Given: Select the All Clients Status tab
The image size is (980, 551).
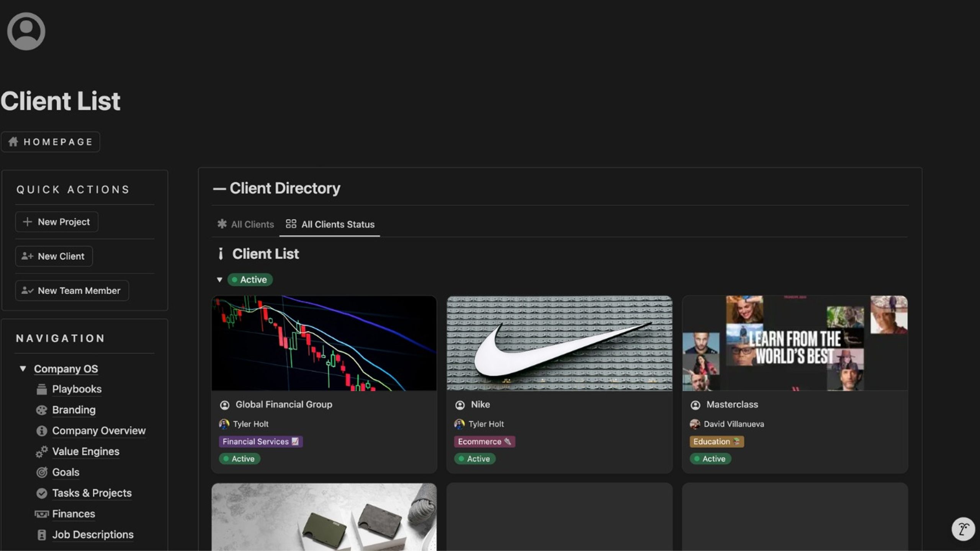Looking at the screenshot, I should (x=330, y=224).
